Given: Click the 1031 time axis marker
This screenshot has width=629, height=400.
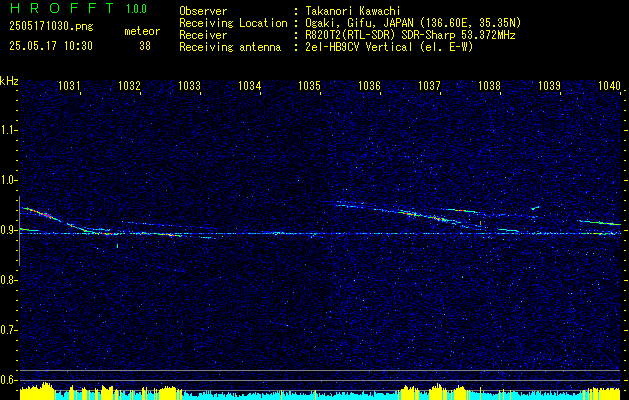Looking at the screenshot, I should [69, 85].
